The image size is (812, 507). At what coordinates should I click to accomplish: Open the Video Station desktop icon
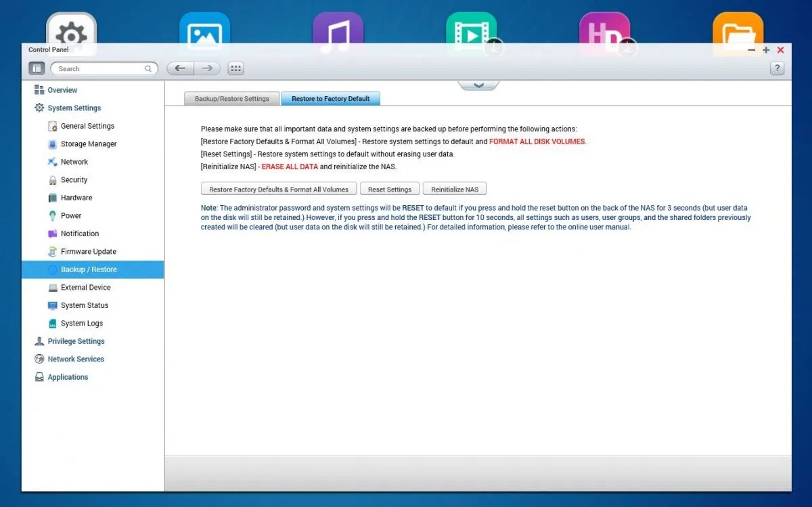472,35
